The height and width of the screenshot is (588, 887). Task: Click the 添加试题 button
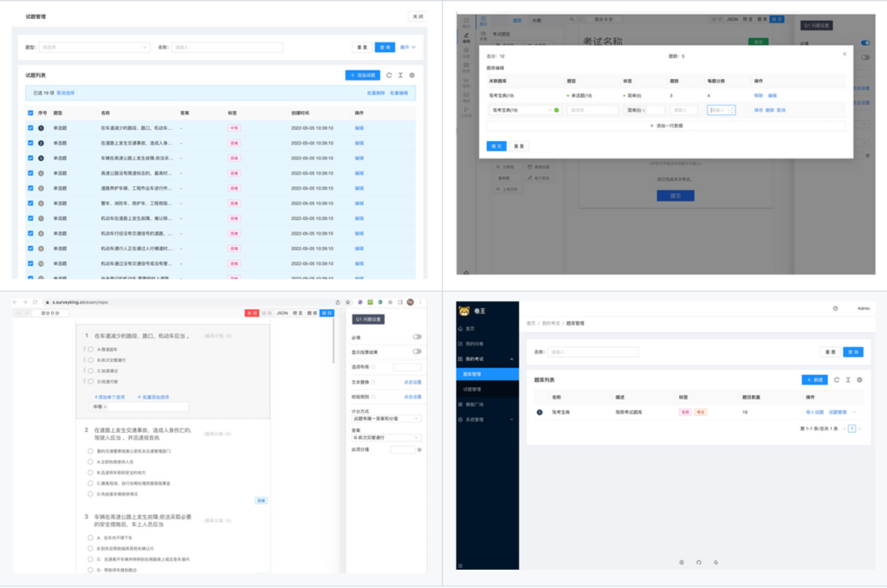(x=361, y=76)
